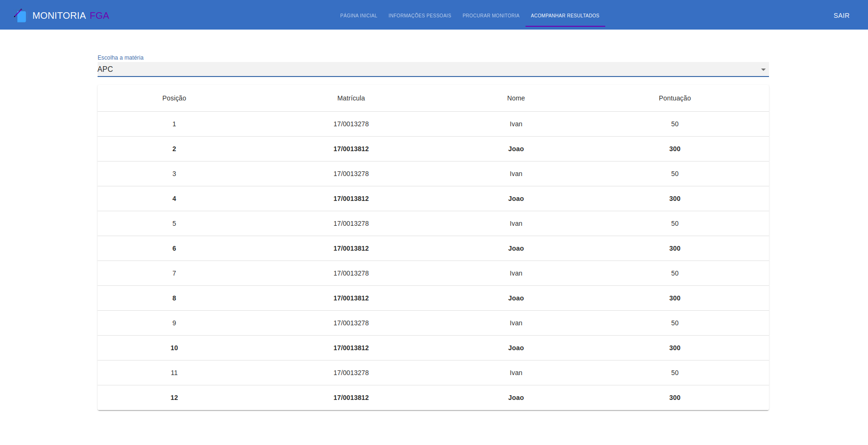
Task: Click the Pontuação column header
Action: [x=675, y=98]
